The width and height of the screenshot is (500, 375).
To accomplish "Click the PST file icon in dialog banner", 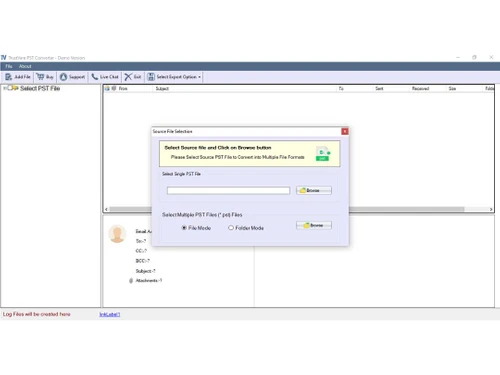I will pos(323,154).
